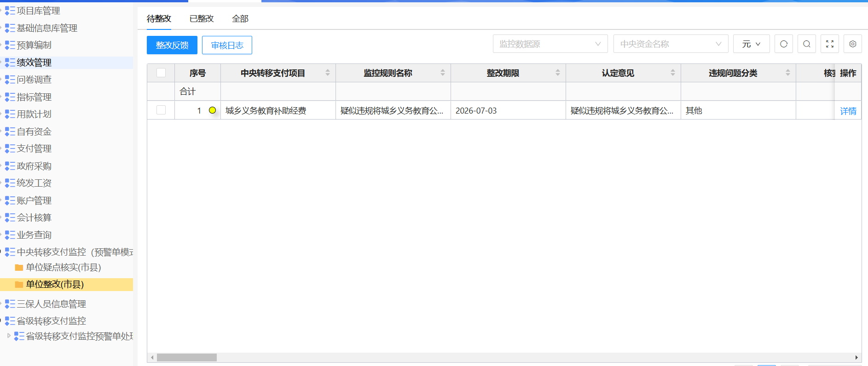Click the 项目库管理 menu icon
The height and width of the screenshot is (366, 868).
[10, 11]
